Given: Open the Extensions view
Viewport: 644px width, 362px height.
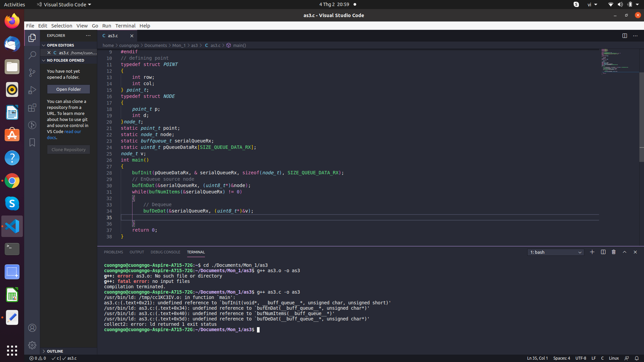Looking at the screenshot, I should pyautogui.click(x=32, y=108).
